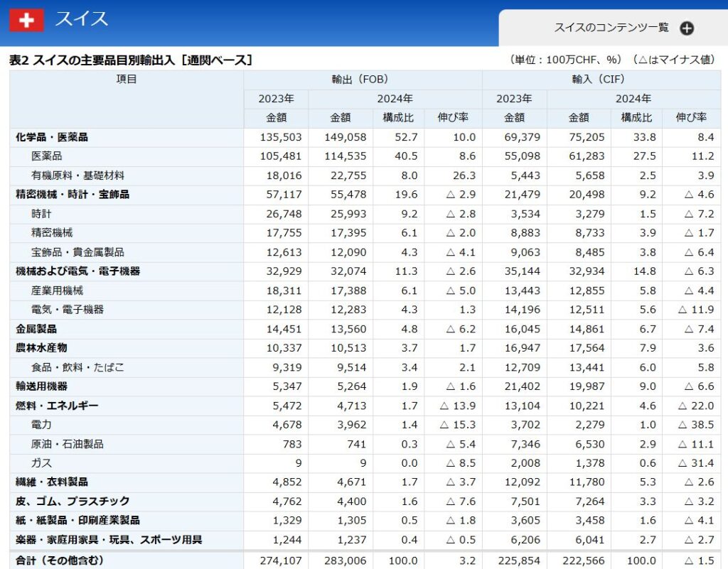The width and height of the screenshot is (728, 569).
Task: Select the 表2 スイスの主要品目別輸出入 table caption
Action: [131, 60]
